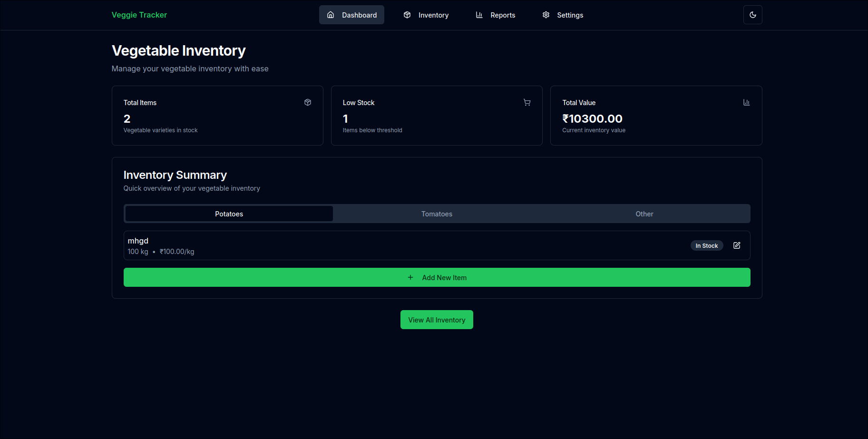Open Settings via the gear icon
The image size is (868, 439).
tap(546, 15)
